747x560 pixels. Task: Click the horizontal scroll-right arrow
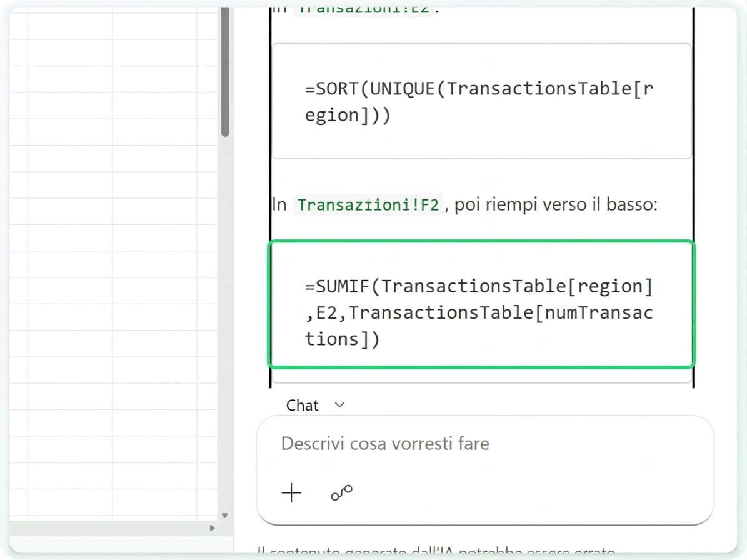(212, 528)
